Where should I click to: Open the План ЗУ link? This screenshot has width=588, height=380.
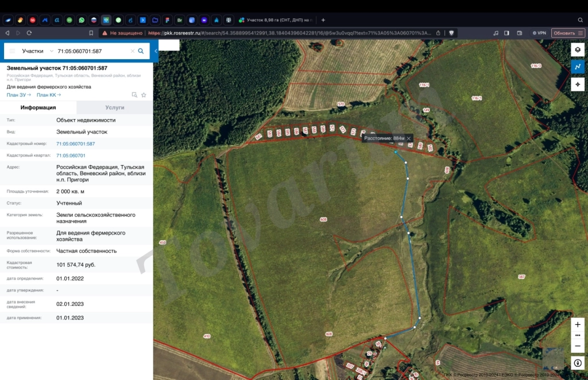[x=19, y=95]
